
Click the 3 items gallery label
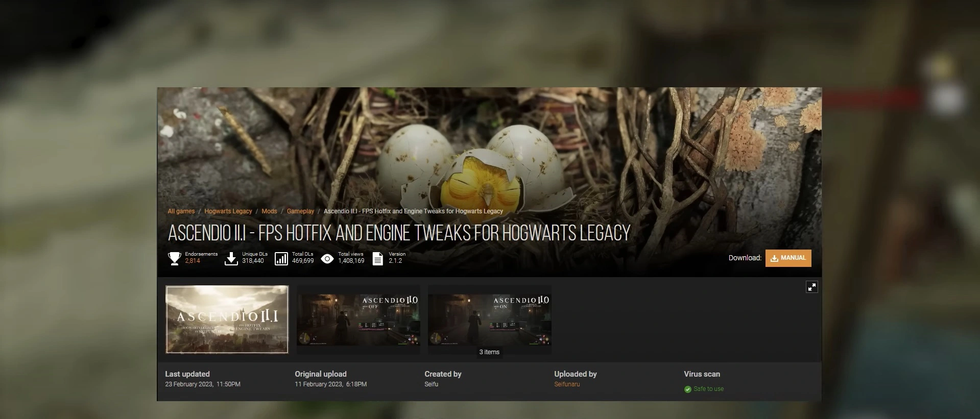pyautogui.click(x=489, y=352)
